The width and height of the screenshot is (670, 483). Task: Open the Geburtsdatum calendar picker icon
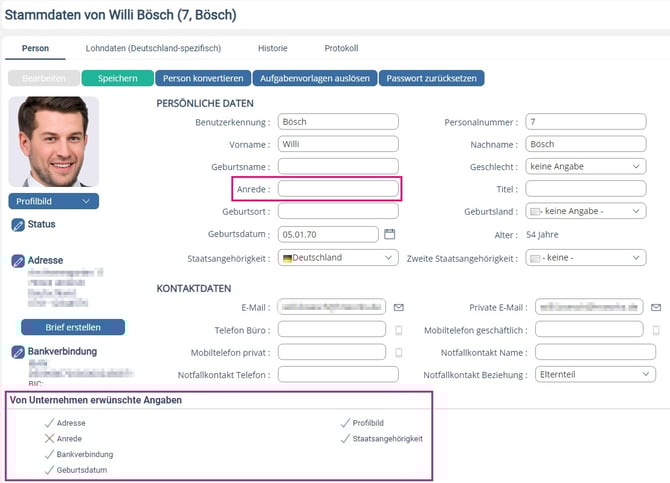click(390, 234)
